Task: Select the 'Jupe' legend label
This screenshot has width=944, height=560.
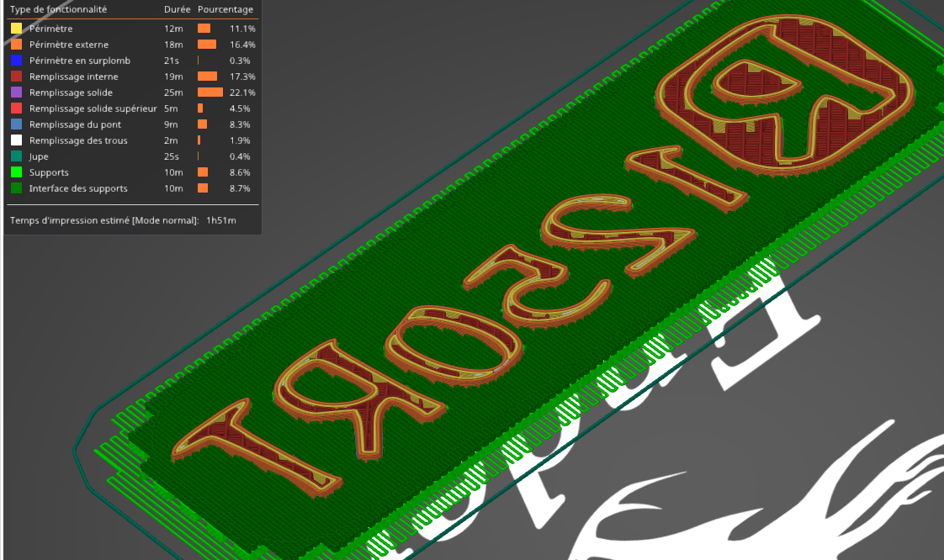Action: 39,156
